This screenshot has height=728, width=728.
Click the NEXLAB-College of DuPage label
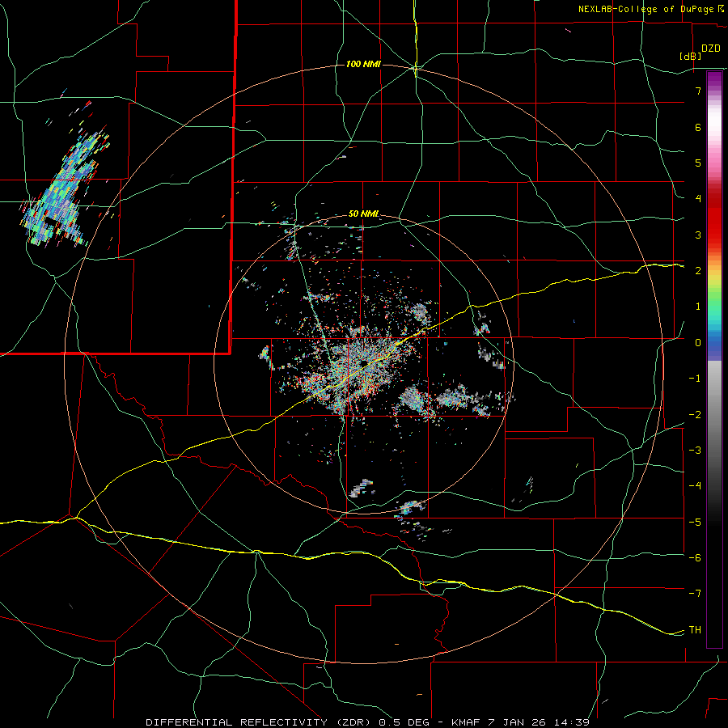point(649,9)
